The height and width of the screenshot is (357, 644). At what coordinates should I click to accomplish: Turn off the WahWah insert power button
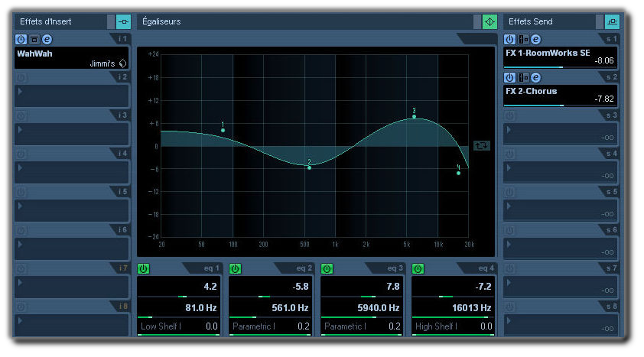point(21,39)
